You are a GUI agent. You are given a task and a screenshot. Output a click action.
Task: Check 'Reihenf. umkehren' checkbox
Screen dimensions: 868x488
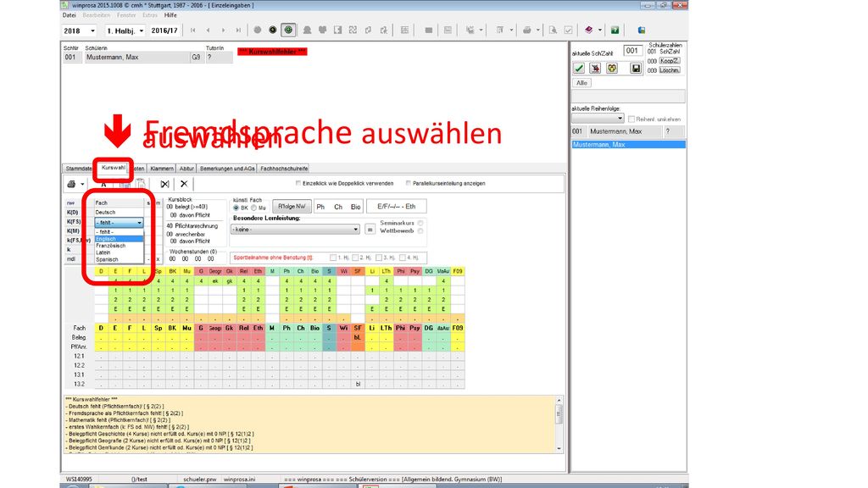(632, 119)
